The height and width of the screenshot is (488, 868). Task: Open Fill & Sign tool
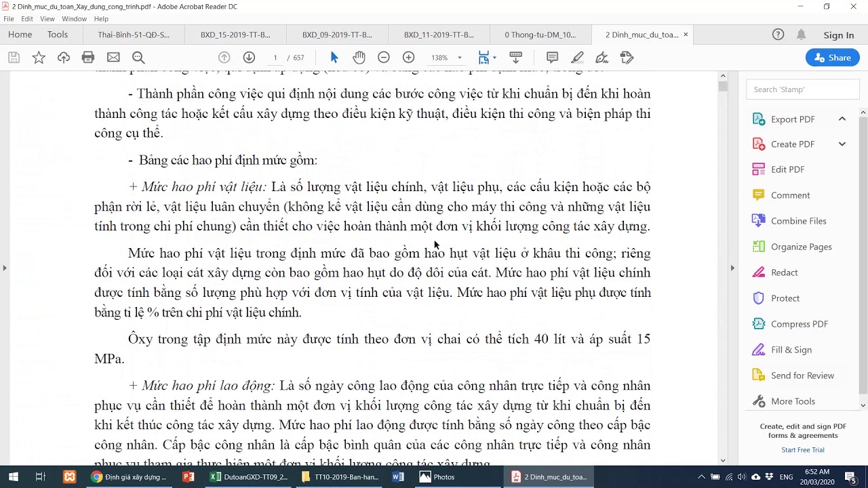click(791, 350)
